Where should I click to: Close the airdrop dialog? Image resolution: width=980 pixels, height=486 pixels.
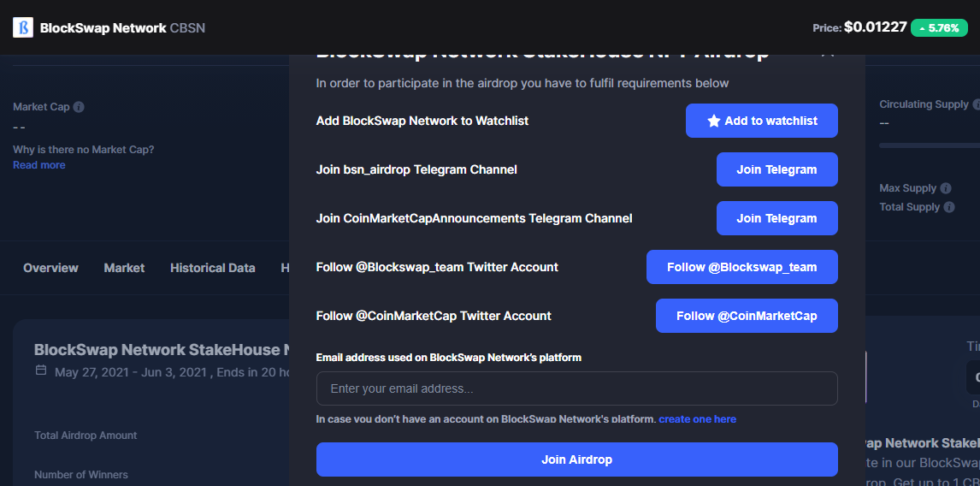click(828, 53)
